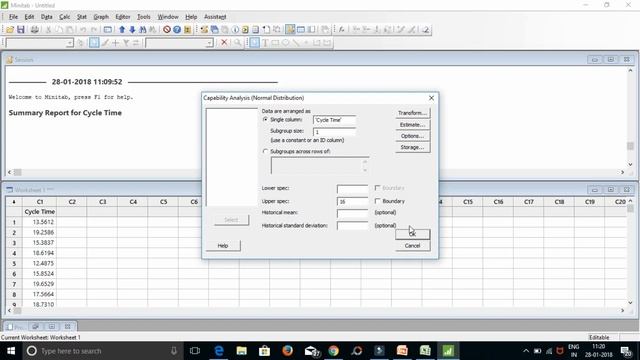Show the Worksheets folder icon

(x=214, y=29)
